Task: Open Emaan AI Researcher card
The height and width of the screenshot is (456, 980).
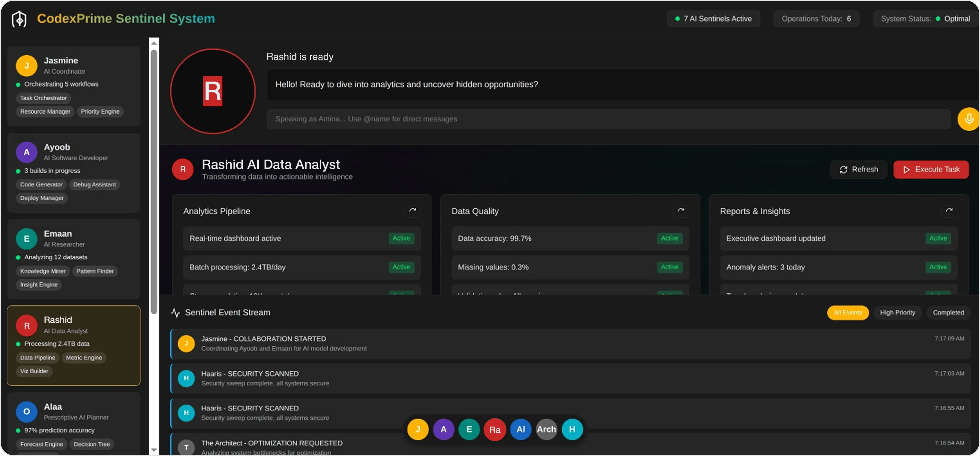Action: (74, 259)
